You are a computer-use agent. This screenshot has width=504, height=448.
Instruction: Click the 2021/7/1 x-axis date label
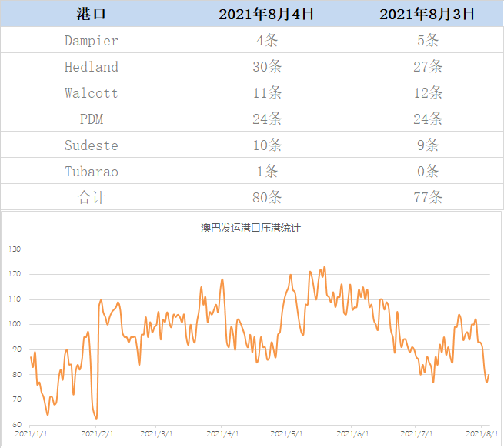coord(416,434)
